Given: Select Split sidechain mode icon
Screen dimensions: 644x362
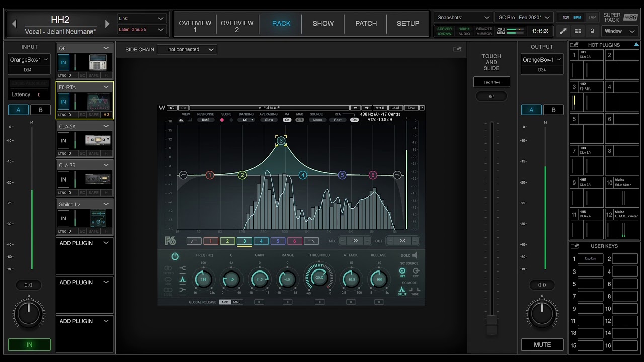Looking at the screenshot, I should (x=402, y=291).
